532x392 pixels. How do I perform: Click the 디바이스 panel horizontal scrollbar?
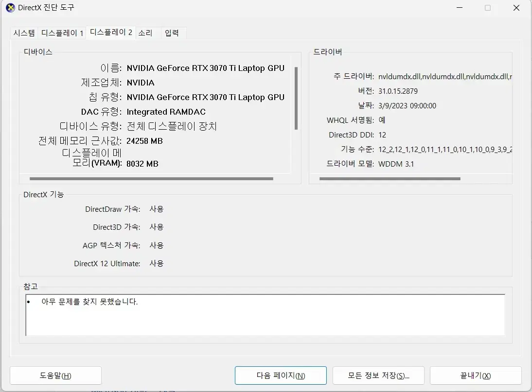click(x=151, y=179)
